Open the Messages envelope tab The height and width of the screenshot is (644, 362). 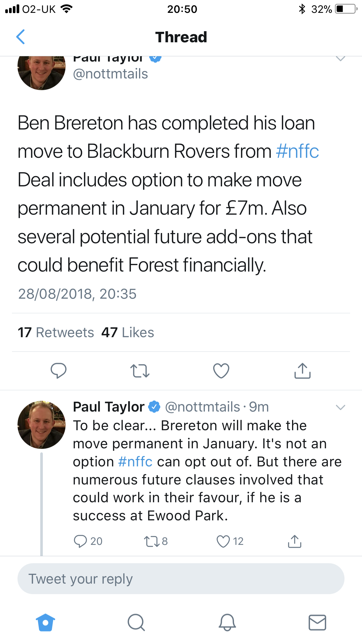pyautogui.click(x=317, y=622)
